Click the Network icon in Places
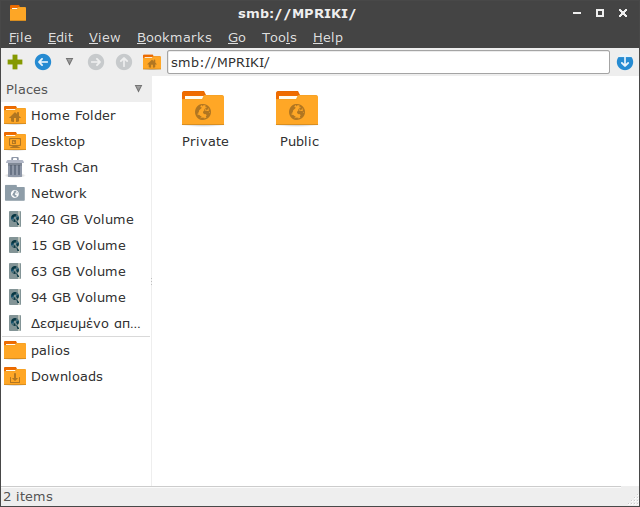 (15, 193)
